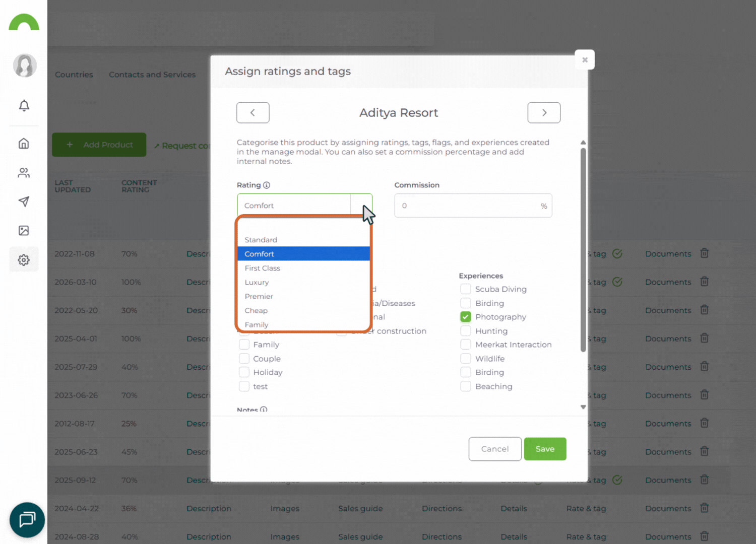
Task: Click the user profile avatar
Action: tap(25, 65)
